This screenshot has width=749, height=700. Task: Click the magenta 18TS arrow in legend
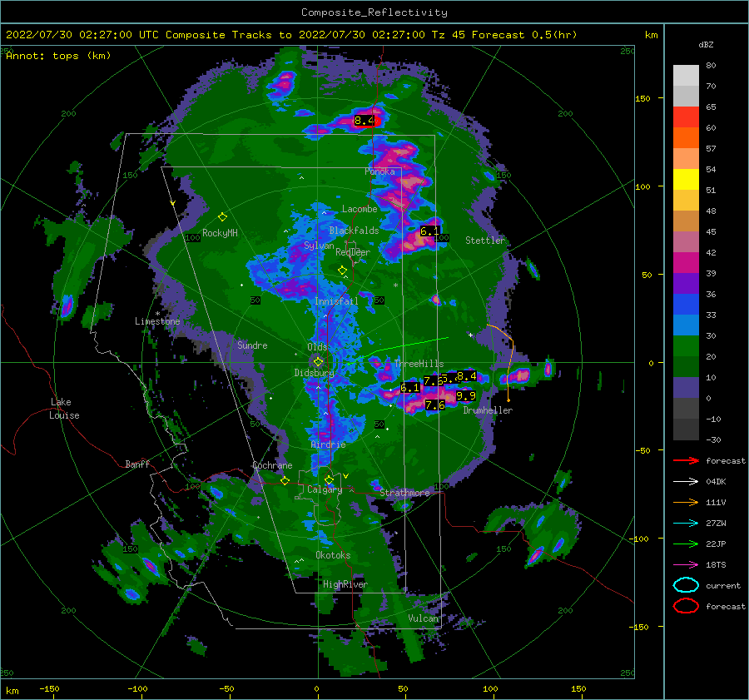point(686,565)
